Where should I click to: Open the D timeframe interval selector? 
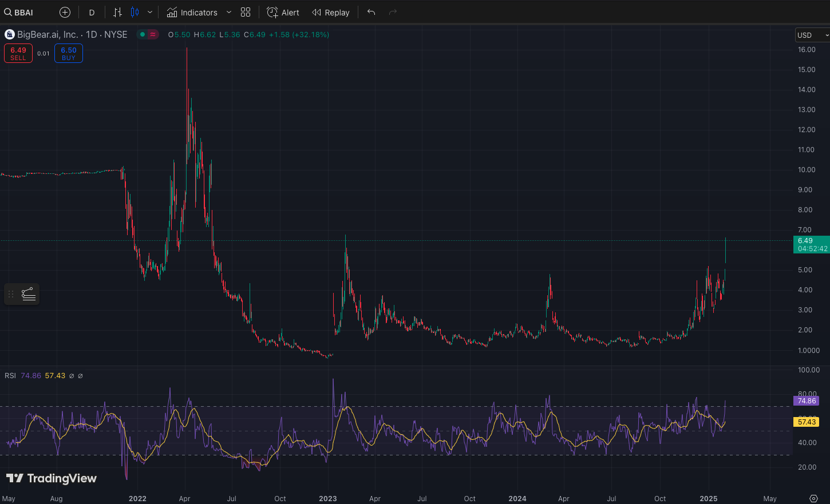tap(92, 12)
